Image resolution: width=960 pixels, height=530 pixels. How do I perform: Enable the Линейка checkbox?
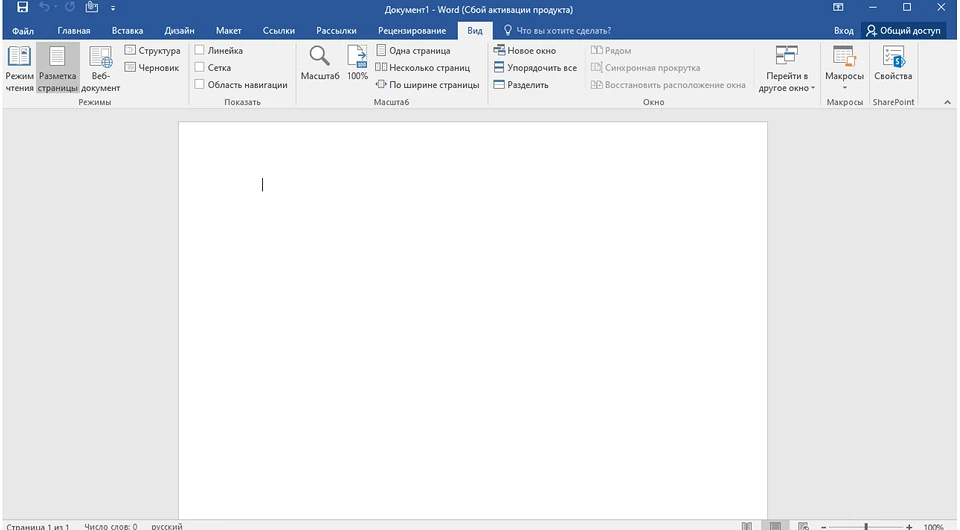point(200,50)
